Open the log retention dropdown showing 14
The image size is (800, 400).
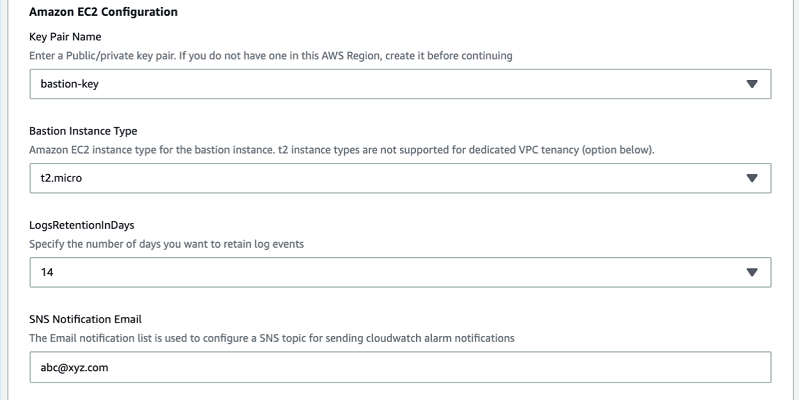[401, 272]
